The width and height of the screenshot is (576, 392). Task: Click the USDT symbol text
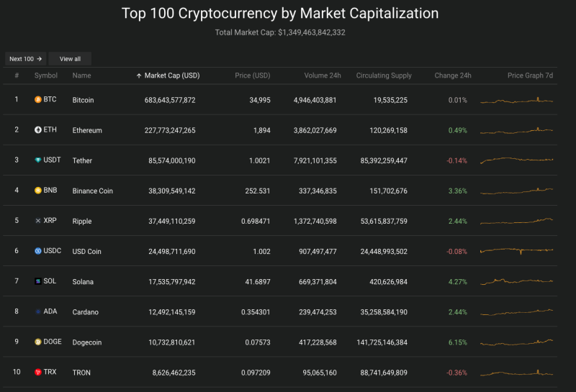coord(52,160)
